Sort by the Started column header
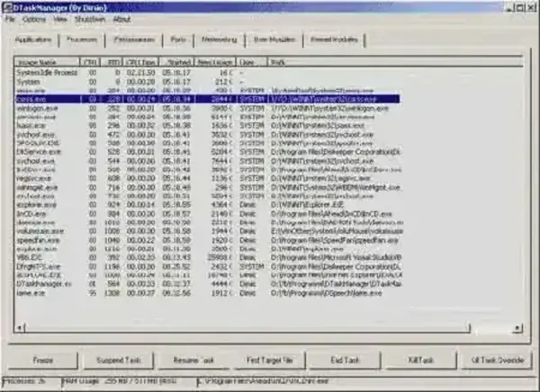Screen dimensions: 540x392 [x=176, y=62]
